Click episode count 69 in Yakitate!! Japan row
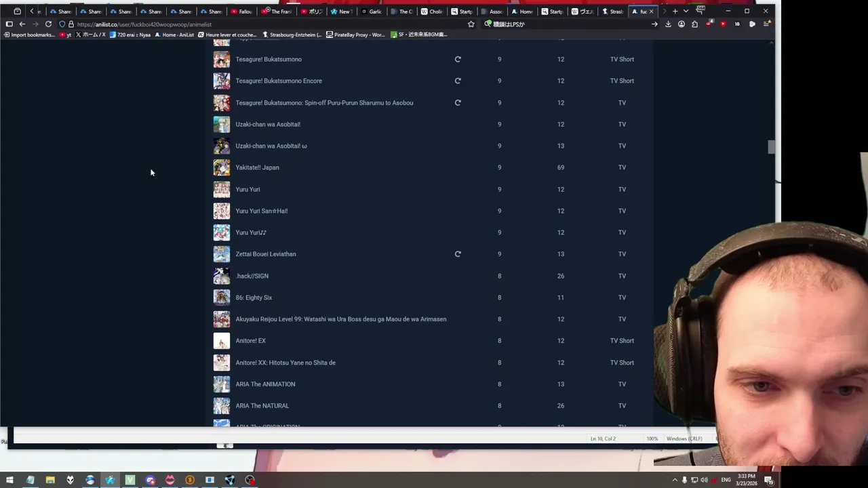The height and width of the screenshot is (488, 868). coord(561,167)
